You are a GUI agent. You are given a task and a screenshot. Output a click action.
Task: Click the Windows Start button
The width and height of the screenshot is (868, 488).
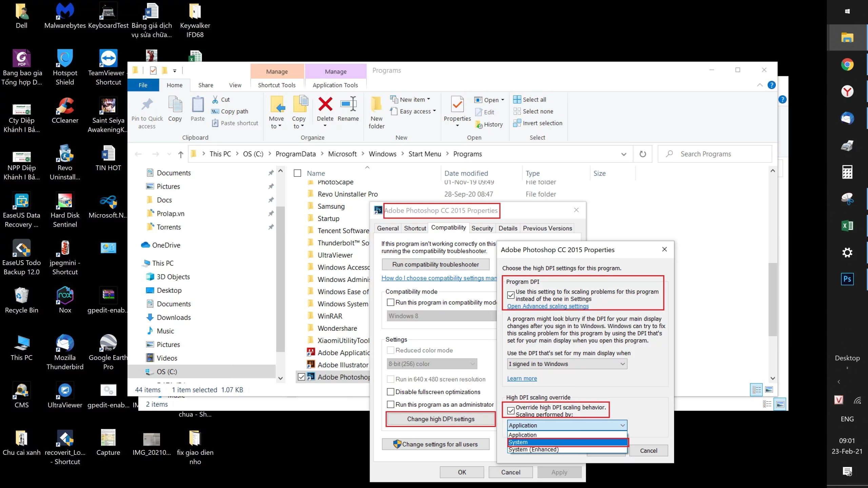[847, 12]
